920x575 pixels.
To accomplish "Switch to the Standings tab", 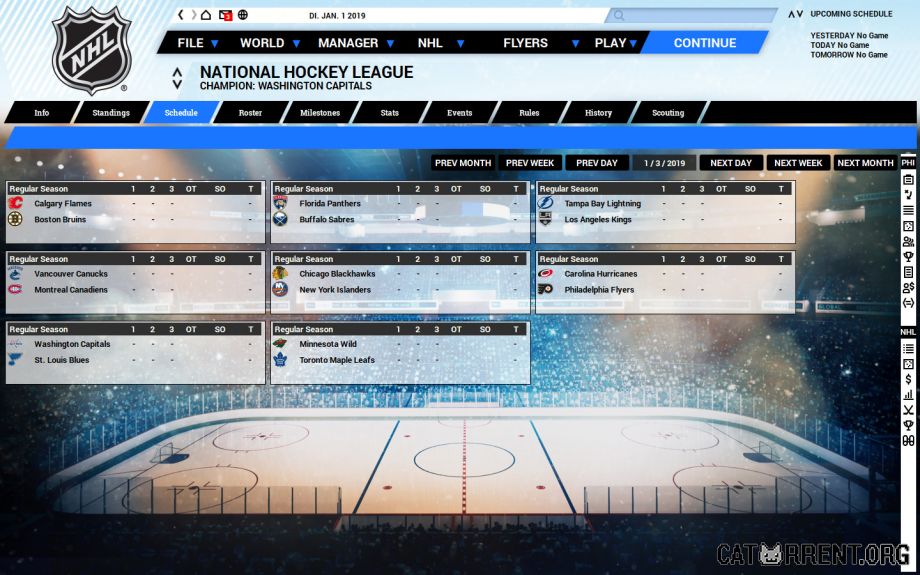I will click(x=111, y=113).
